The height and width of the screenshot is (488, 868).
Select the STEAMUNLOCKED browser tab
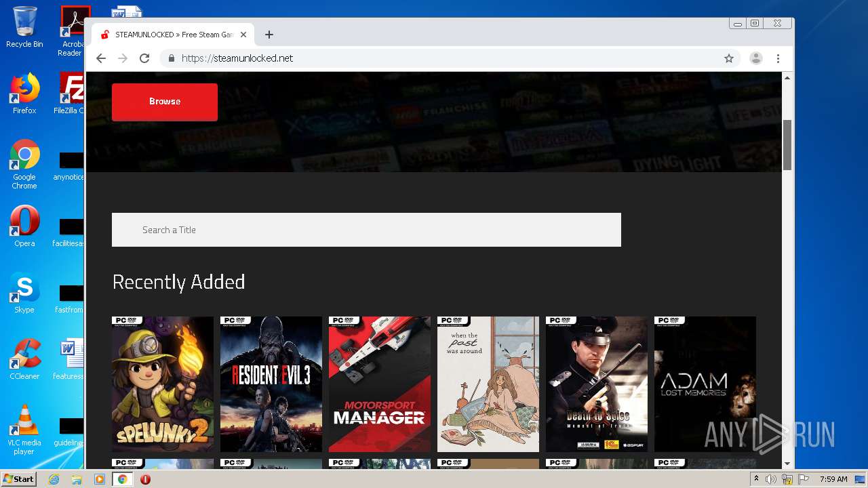[x=174, y=35]
